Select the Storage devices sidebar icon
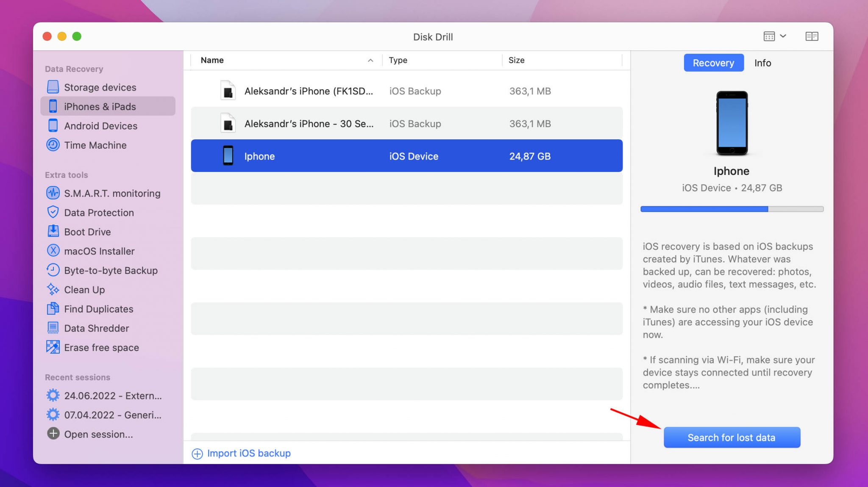The image size is (868, 487). [53, 86]
